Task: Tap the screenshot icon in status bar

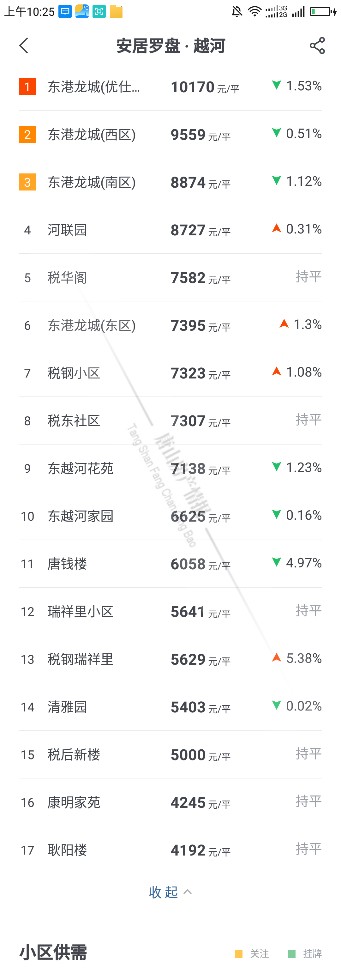Action: click(x=99, y=12)
